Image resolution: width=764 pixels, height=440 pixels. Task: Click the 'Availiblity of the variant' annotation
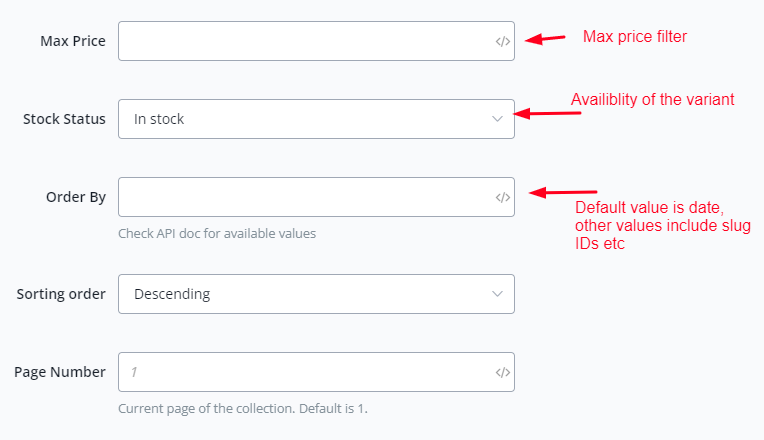pyautogui.click(x=653, y=100)
